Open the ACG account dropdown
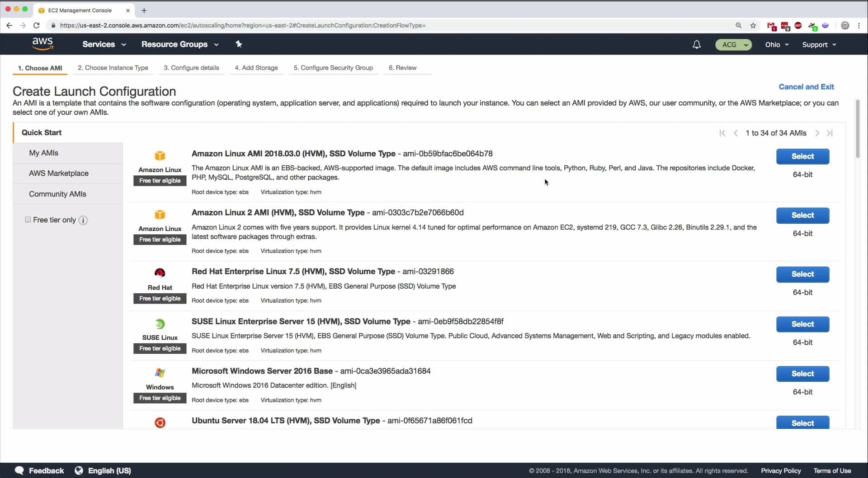 pyautogui.click(x=733, y=45)
